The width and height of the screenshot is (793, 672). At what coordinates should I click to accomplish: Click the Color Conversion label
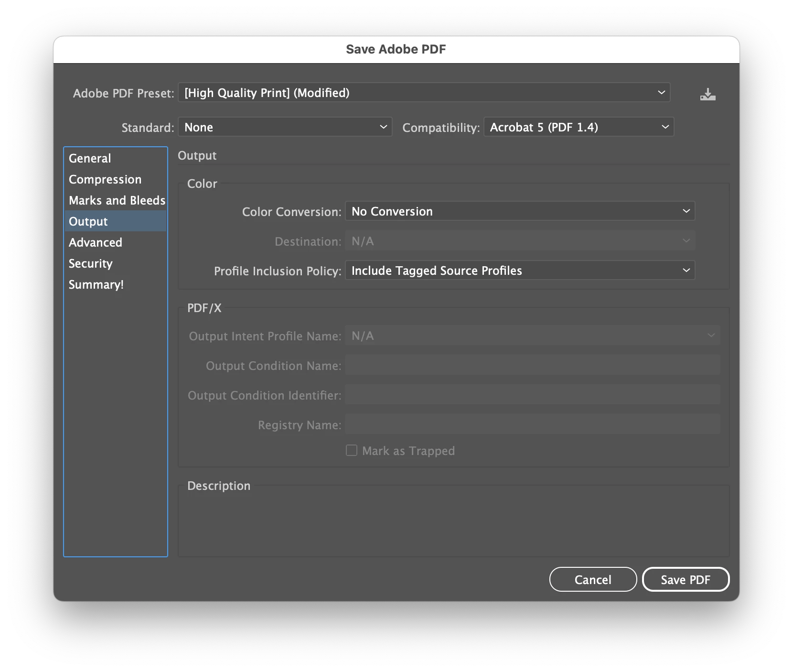click(x=291, y=212)
